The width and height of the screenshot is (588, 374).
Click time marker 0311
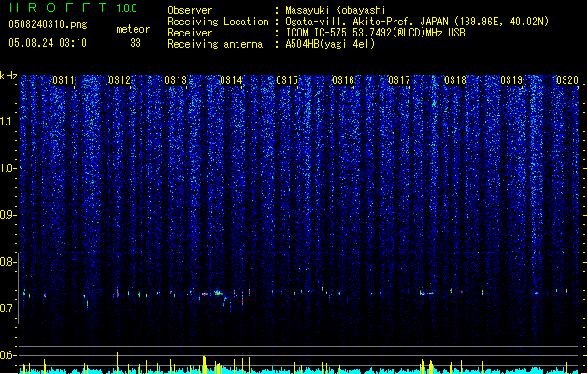(64, 80)
